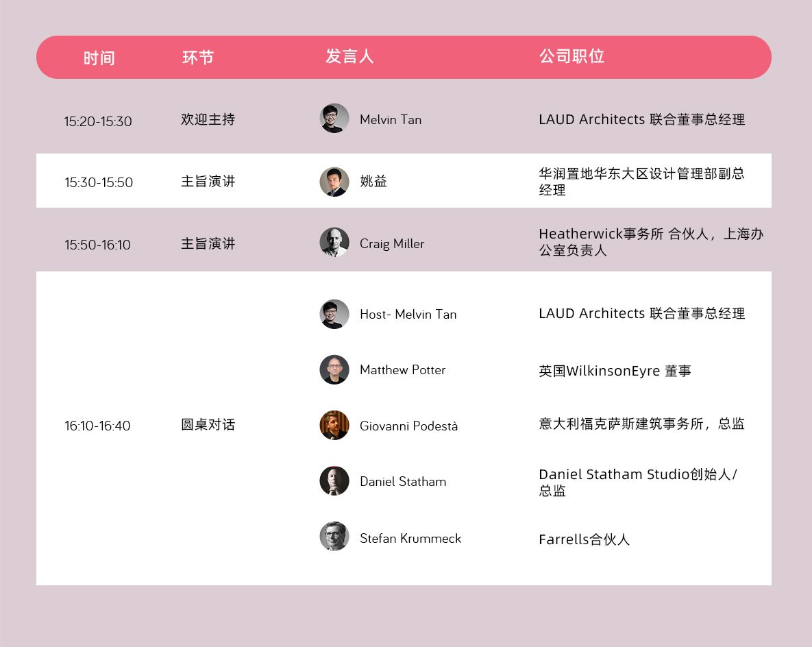Click Stefan Krummeck's avatar photo
Image resolution: width=812 pixels, height=647 pixels.
334,537
